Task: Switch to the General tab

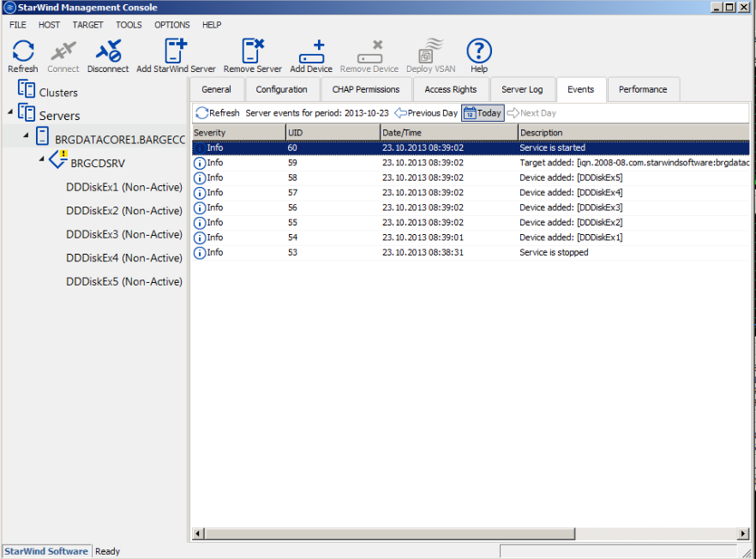Action: click(217, 90)
